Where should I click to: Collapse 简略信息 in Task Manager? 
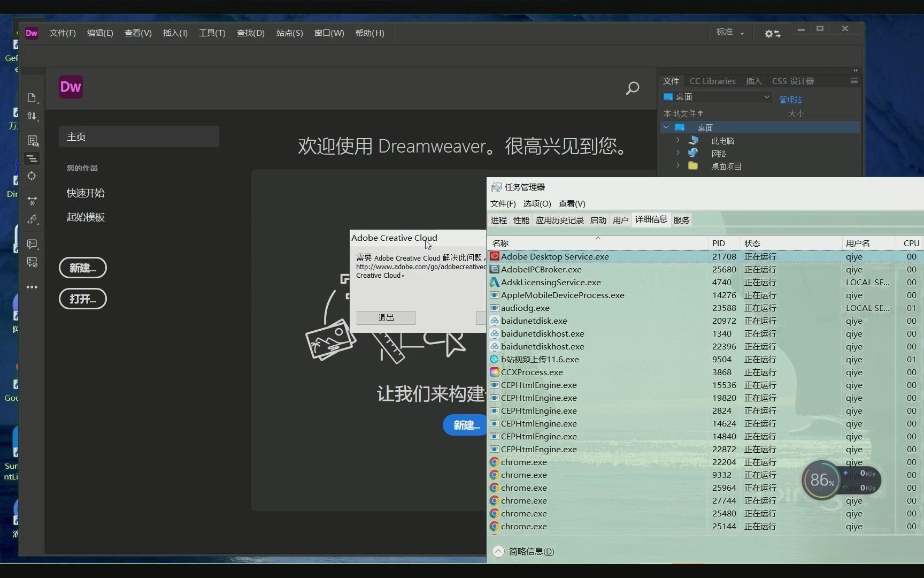pyautogui.click(x=498, y=551)
